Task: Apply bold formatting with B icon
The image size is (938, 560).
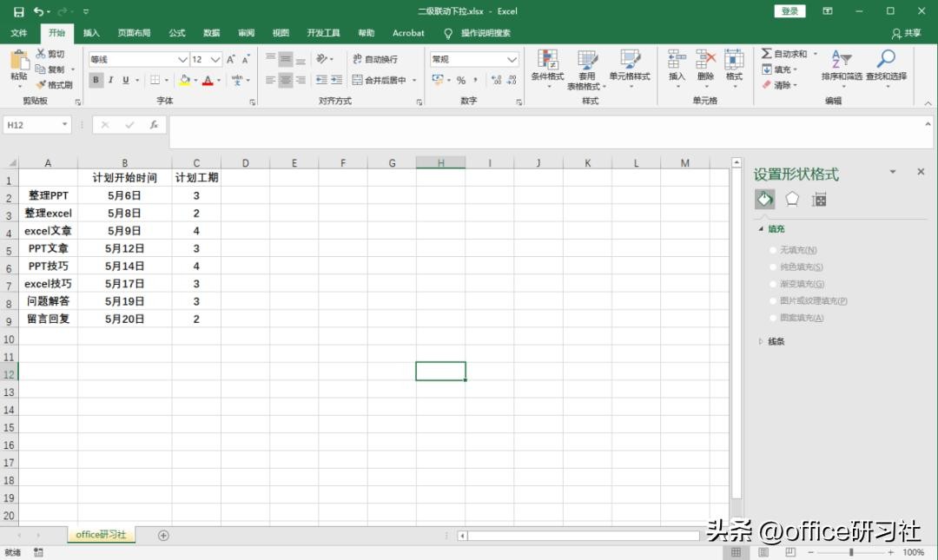Action: [x=96, y=80]
